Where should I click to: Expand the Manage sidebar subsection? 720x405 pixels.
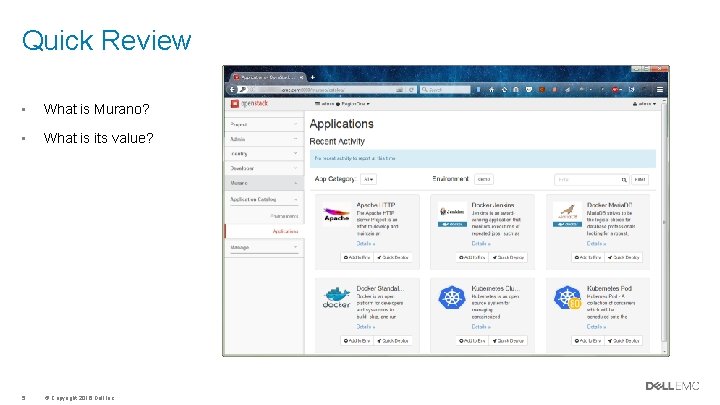click(x=264, y=247)
